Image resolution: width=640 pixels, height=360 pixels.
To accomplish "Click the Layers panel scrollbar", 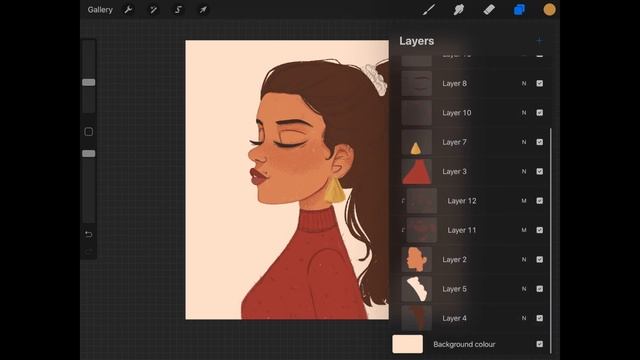I will [x=551, y=241].
